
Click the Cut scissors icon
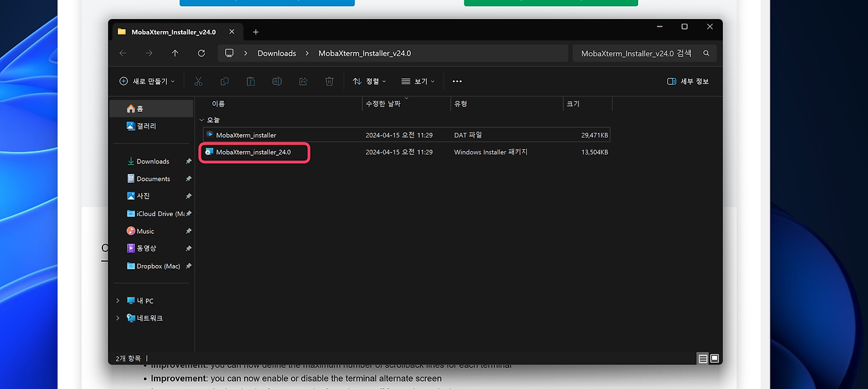click(198, 81)
